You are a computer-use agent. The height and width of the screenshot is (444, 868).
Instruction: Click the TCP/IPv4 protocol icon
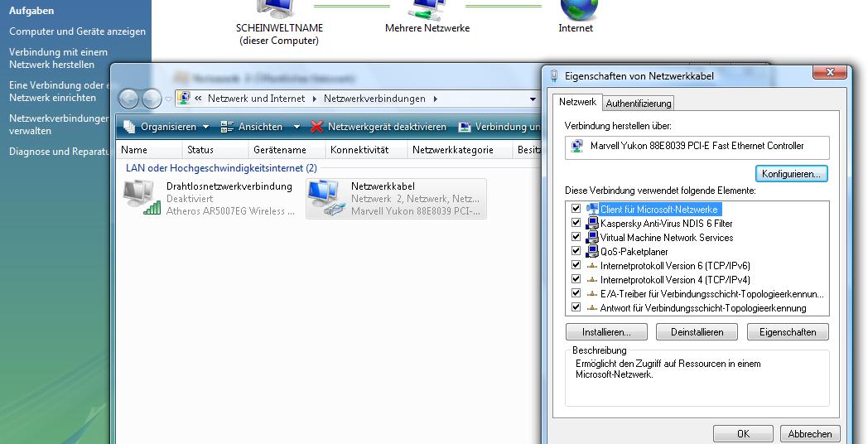tap(592, 280)
